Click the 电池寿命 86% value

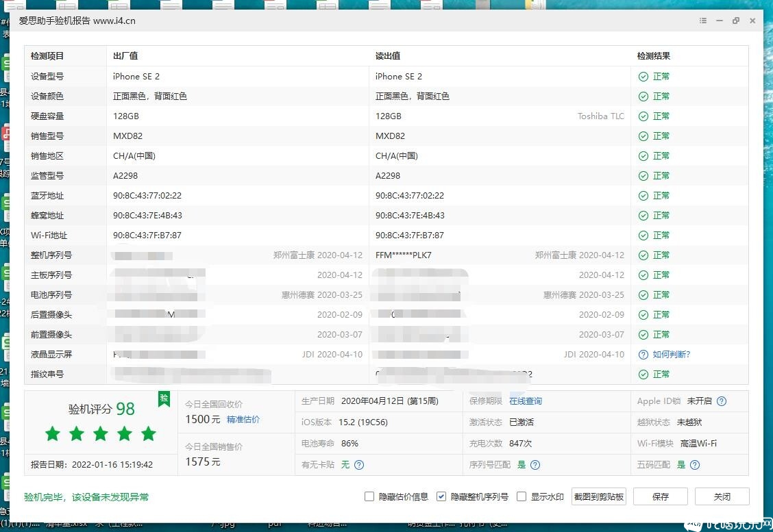click(x=349, y=444)
